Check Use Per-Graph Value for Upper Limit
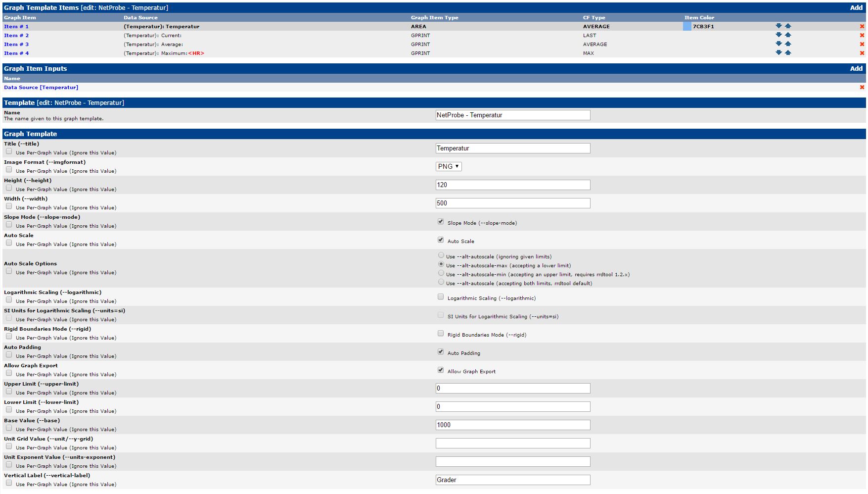The image size is (868, 494). [9, 392]
